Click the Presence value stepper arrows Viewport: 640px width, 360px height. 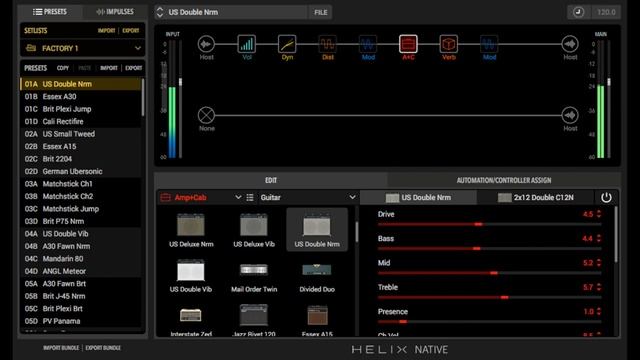[x=599, y=311]
